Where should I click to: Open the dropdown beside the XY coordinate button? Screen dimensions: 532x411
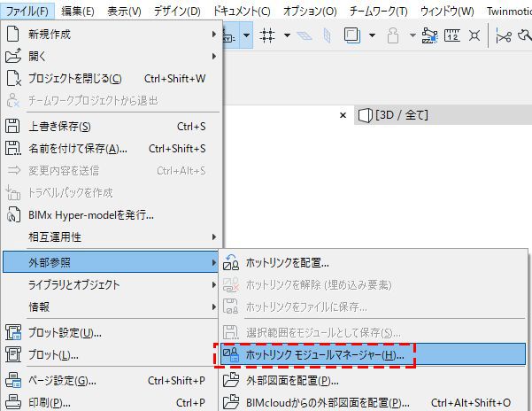(247, 35)
